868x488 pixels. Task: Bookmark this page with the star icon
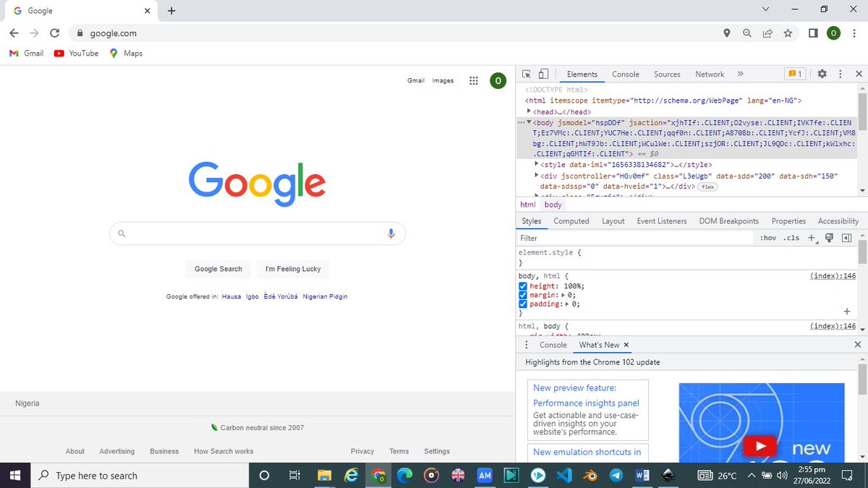(788, 33)
